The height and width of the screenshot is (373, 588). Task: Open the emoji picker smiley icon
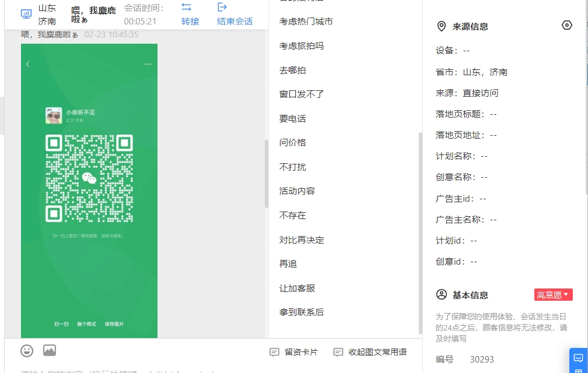(27, 351)
